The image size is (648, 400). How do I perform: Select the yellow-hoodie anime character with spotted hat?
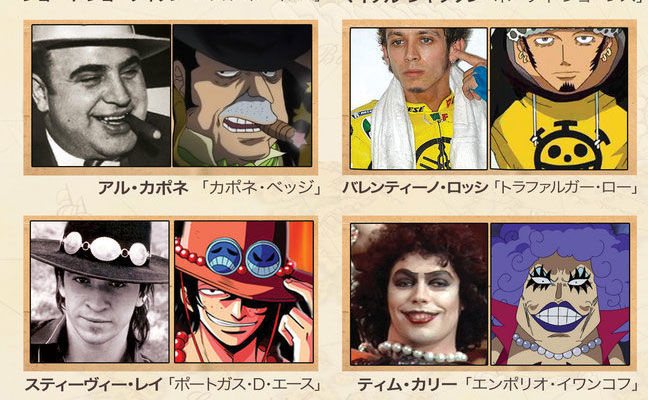pos(559,98)
